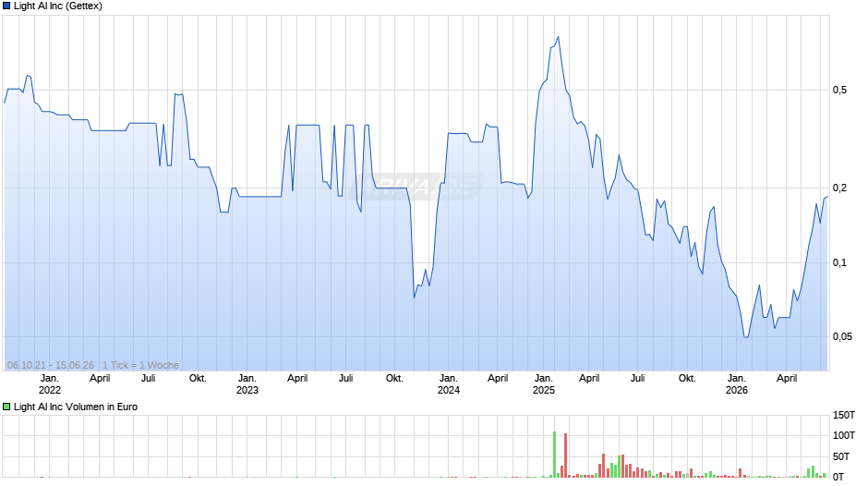Click the 0,5 price axis label
This screenshot has width=868, height=486.
(x=839, y=90)
